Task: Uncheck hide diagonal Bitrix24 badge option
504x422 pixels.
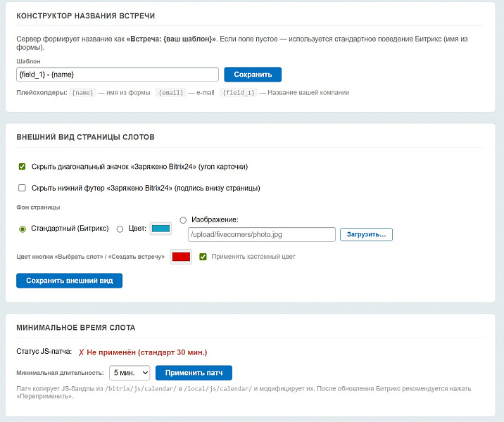Action: (23, 167)
